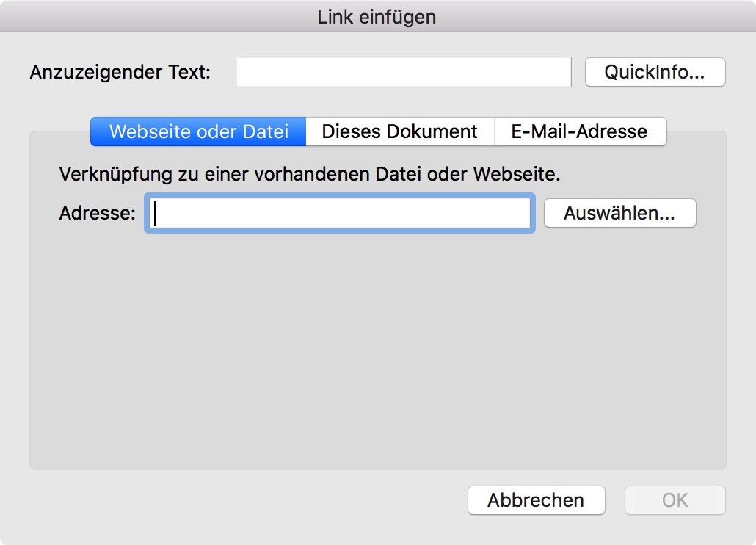Focus the Adresse text field
The image size is (756, 545).
[x=340, y=214]
